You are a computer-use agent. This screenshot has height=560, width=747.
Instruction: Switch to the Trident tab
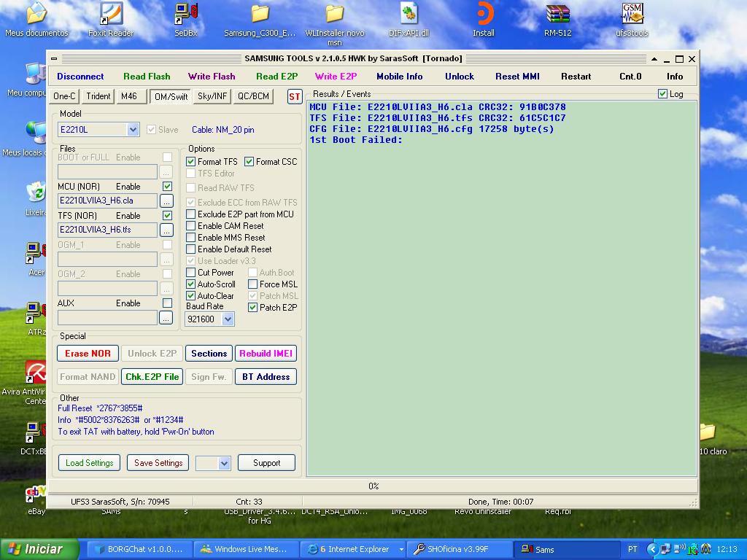tap(98, 96)
